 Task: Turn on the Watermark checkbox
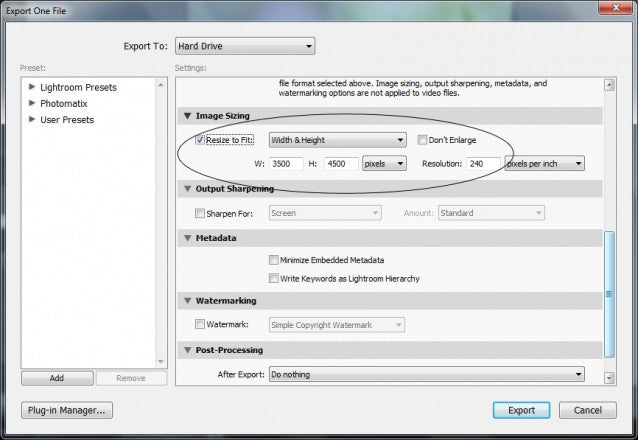(x=201, y=324)
